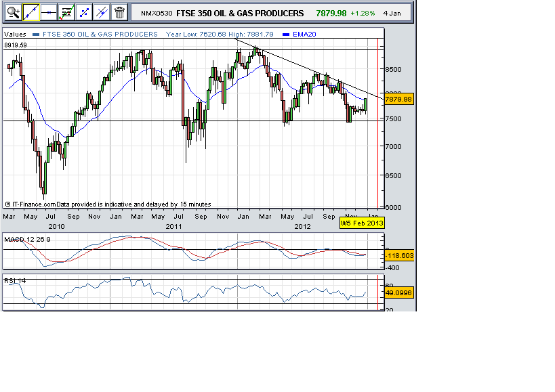
Task: Click the zoom magnifier tool
Action: pyautogui.click(x=14, y=12)
